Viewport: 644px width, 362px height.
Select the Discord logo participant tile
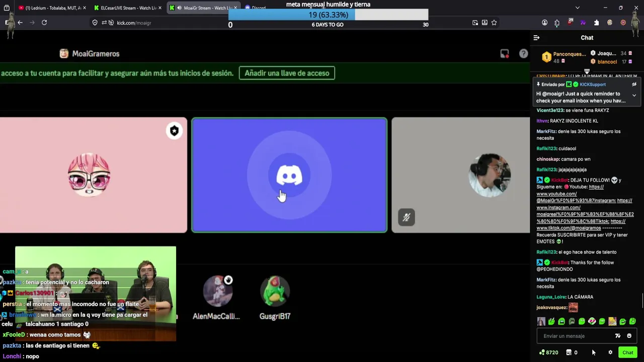click(289, 175)
